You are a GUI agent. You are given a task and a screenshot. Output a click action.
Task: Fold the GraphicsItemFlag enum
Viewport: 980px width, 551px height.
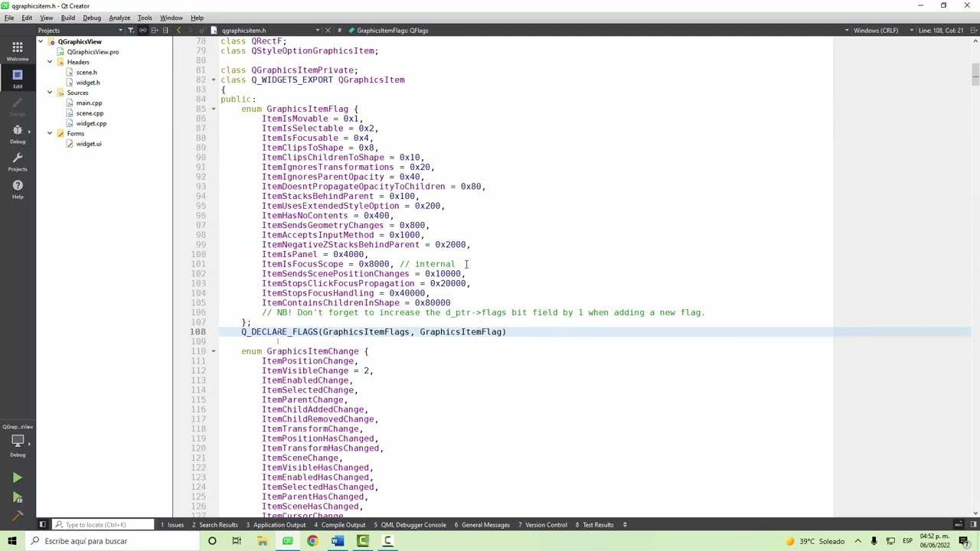click(x=214, y=109)
